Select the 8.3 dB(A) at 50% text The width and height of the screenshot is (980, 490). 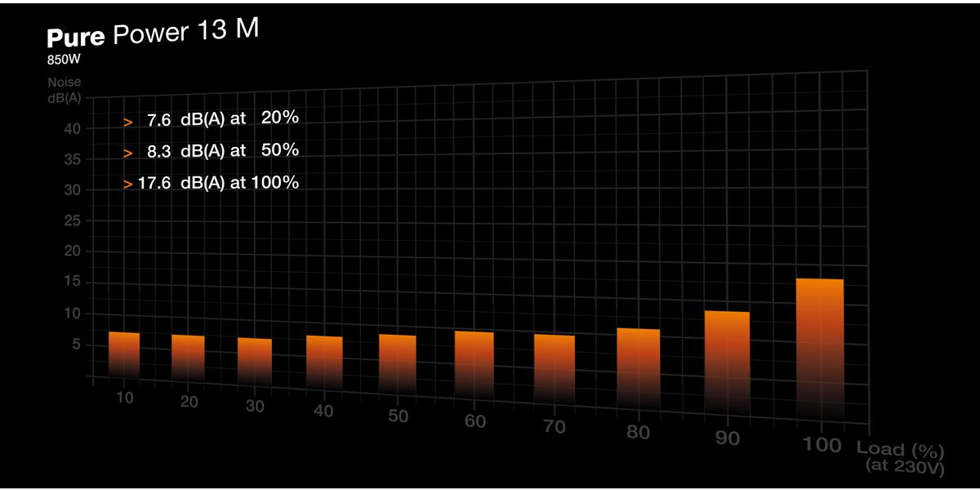point(222,151)
